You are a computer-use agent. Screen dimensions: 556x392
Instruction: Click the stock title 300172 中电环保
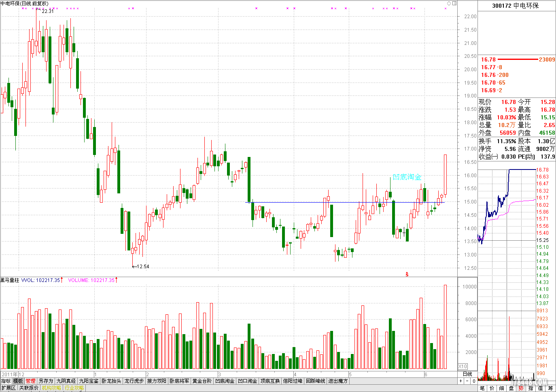(x=516, y=6)
